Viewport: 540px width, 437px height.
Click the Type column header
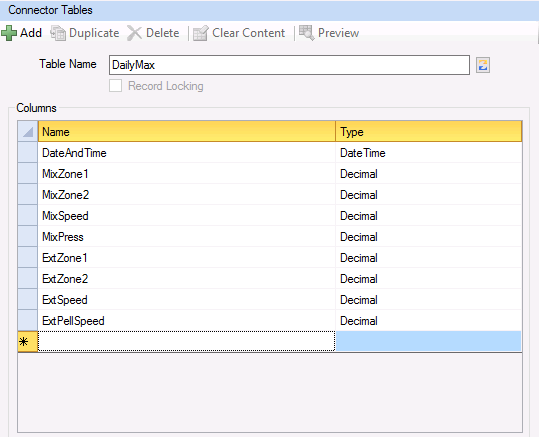point(429,131)
